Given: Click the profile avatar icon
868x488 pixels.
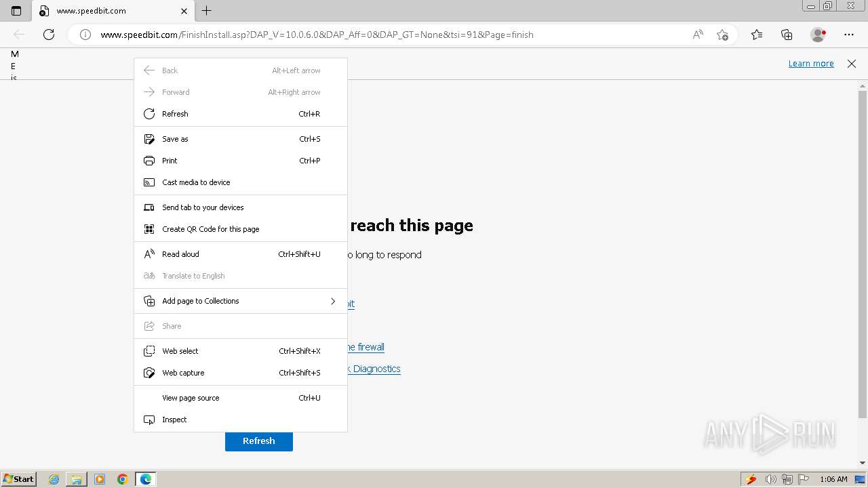Looking at the screenshot, I should point(818,35).
